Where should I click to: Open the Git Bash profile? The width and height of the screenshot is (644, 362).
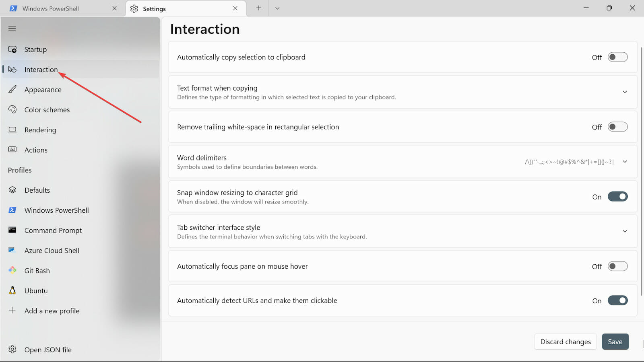(80, 270)
